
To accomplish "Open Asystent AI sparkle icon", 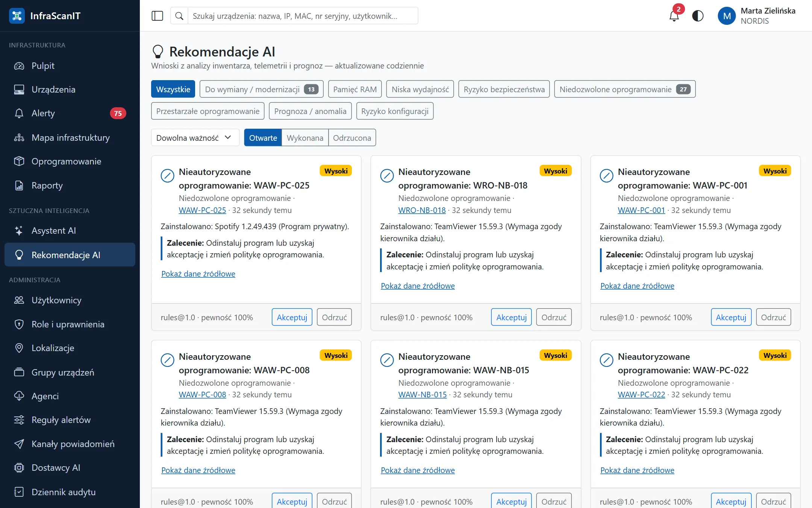I will point(19,231).
